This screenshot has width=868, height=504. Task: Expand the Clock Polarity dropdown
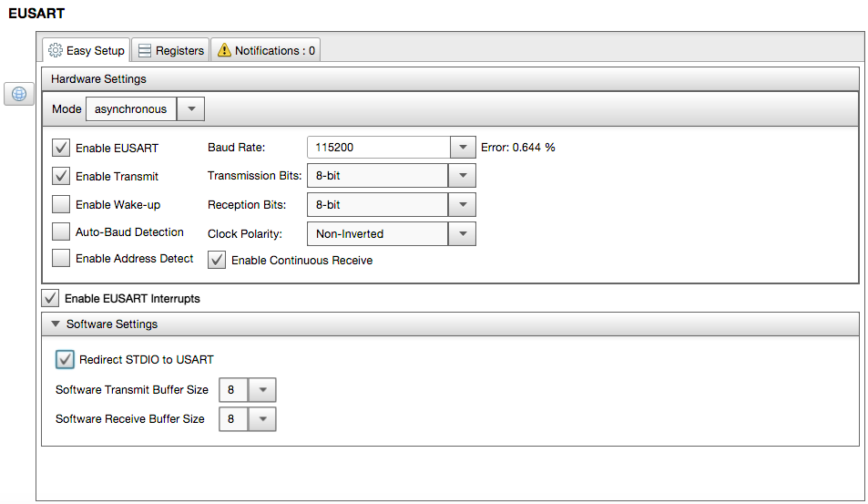click(x=463, y=234)
